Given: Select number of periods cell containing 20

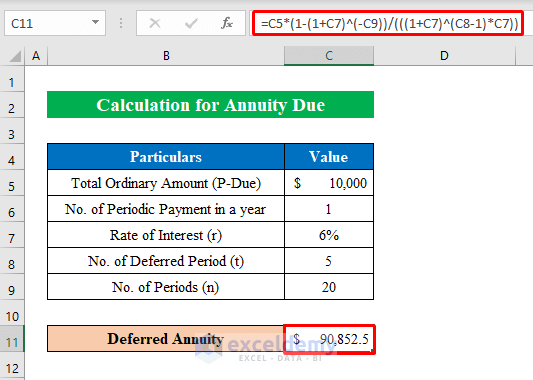Looking at the screenshot, I should [329, 287].
